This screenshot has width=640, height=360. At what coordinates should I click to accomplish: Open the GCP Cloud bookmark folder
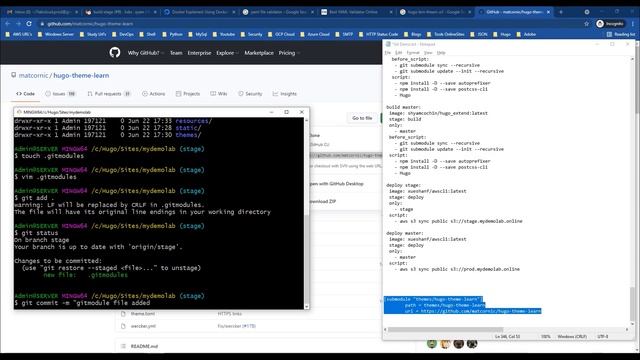click(x=281, y=34)
